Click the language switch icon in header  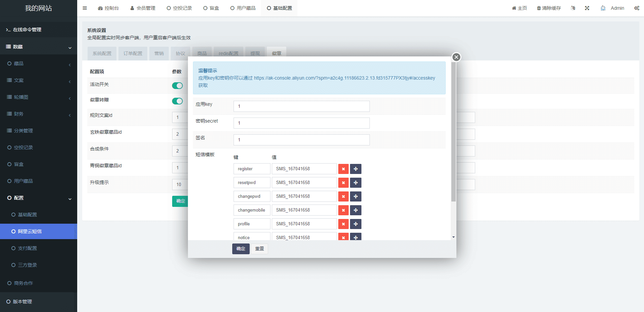[573, 8]
